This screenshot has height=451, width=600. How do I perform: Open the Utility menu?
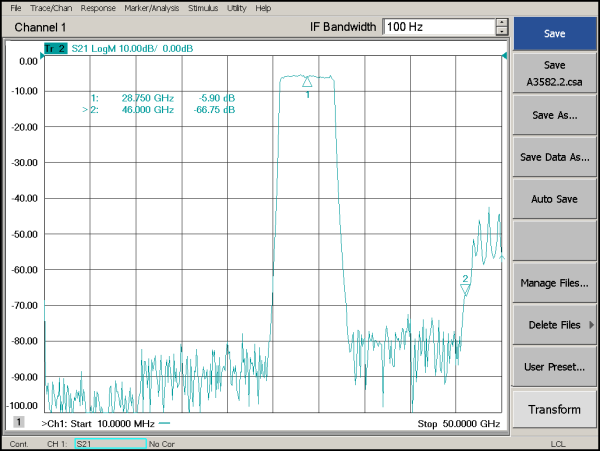pos(236,8)
